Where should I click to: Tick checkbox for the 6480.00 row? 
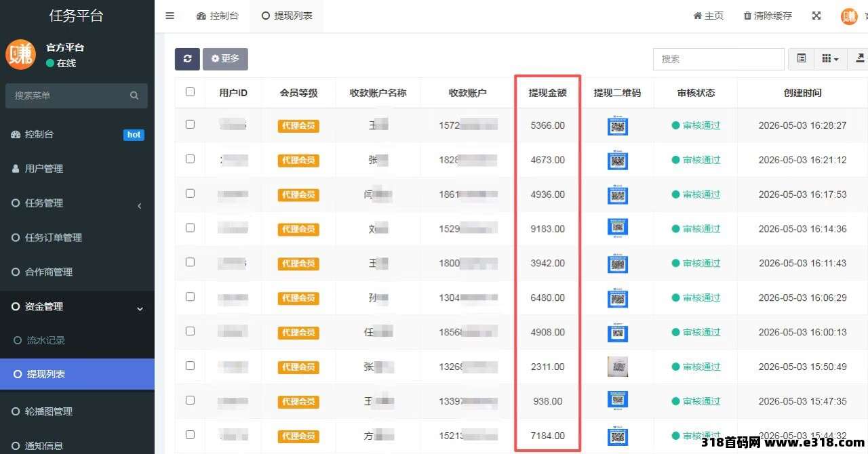coord(190,297)
